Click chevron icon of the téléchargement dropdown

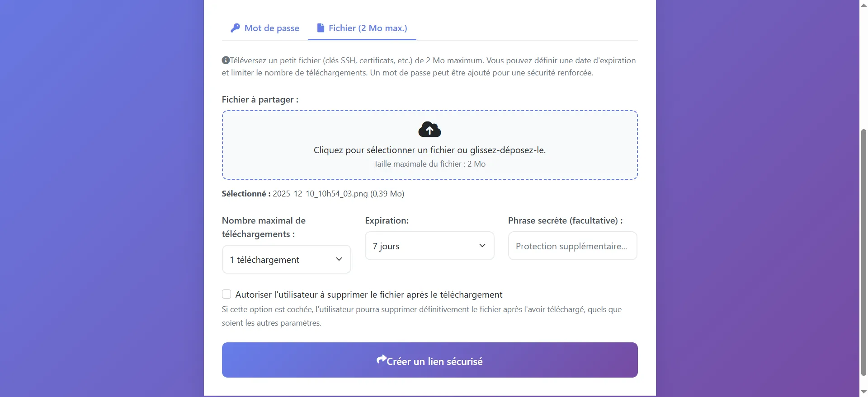339,259
